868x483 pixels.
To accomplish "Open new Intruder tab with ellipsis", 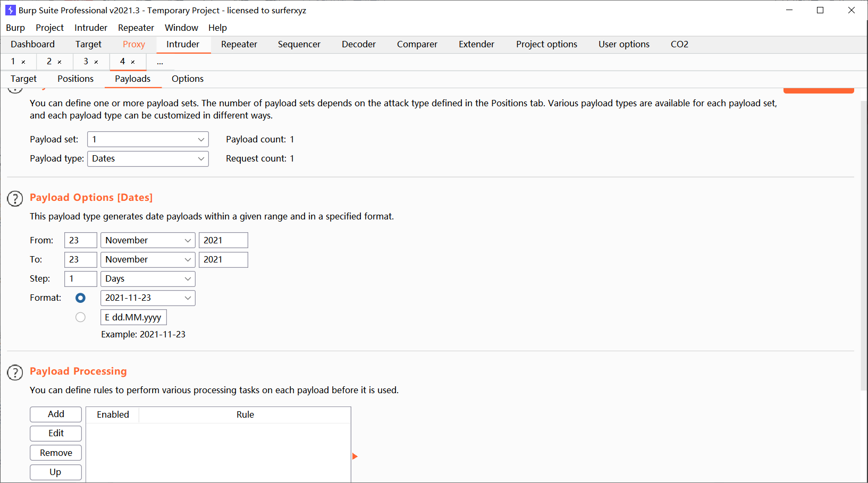I will 160,62.
